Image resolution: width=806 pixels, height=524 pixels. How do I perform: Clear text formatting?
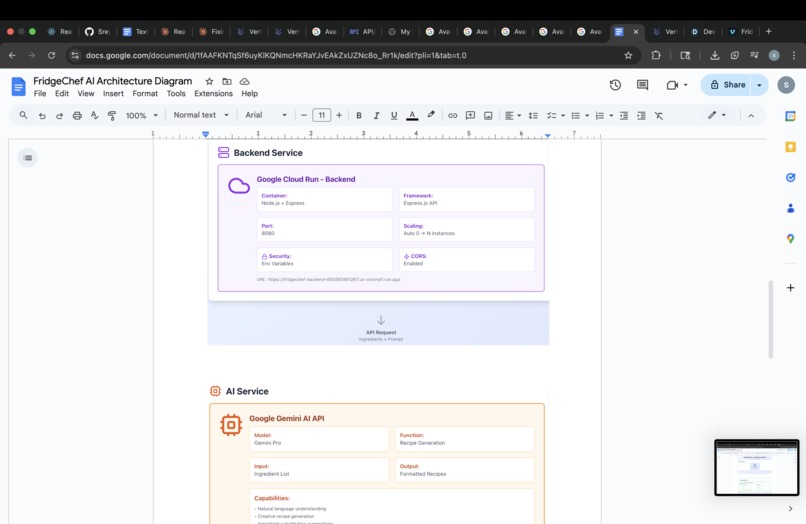[x=659, y=116]
